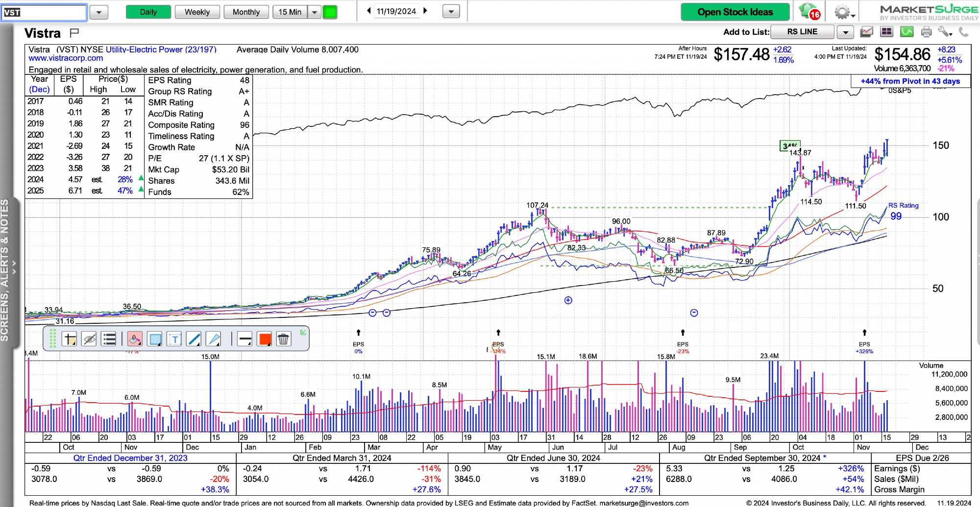This screenshot has height=507, width=980.
Task: Click the phone support icon
Action: coord(964,32)
